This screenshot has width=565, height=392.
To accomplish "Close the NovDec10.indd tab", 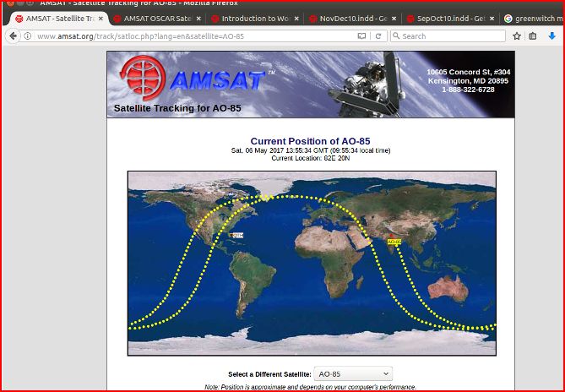I will (x=394, y=19).
